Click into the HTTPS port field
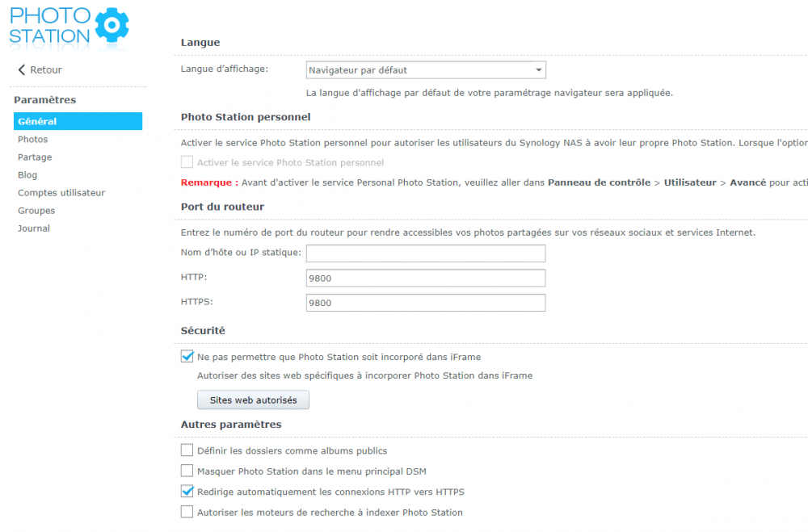The image size is (808, 532). (426, 303)
